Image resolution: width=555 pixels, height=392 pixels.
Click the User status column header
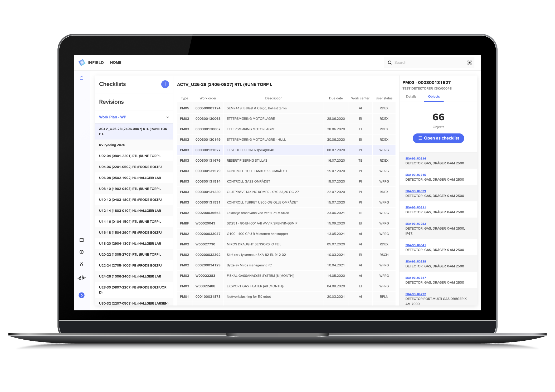[x=384, y=98]
